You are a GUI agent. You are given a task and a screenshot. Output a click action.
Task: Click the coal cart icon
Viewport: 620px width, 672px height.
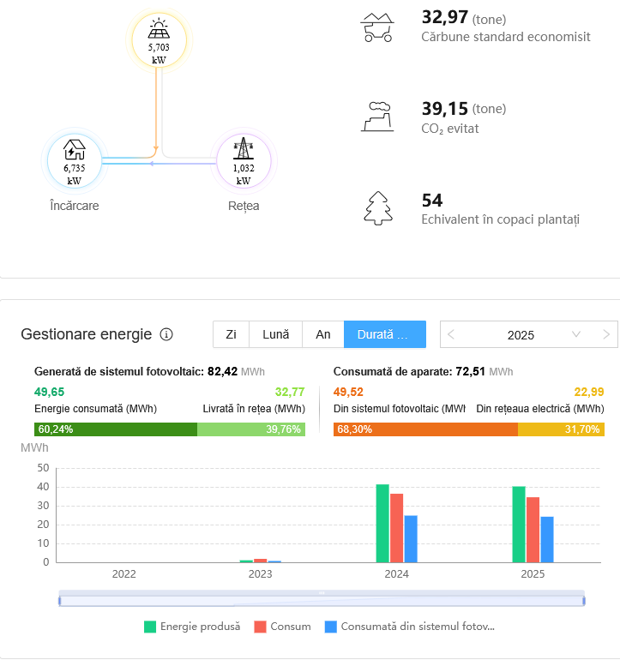377,28
